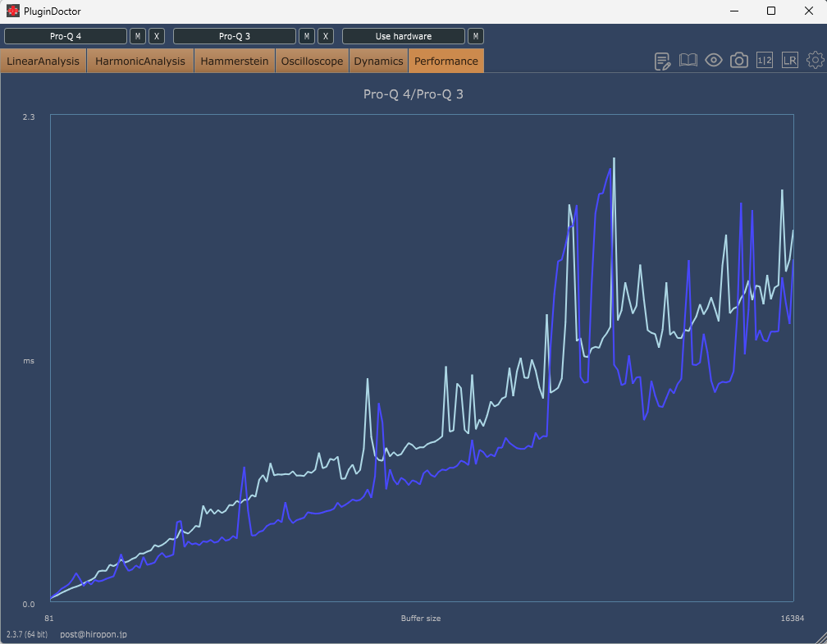Toggle the LR channel icon

(x=789, y=61)
